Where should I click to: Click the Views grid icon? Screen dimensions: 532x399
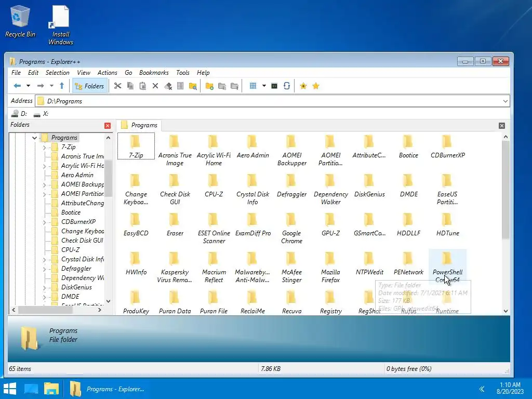coord(253,86)
